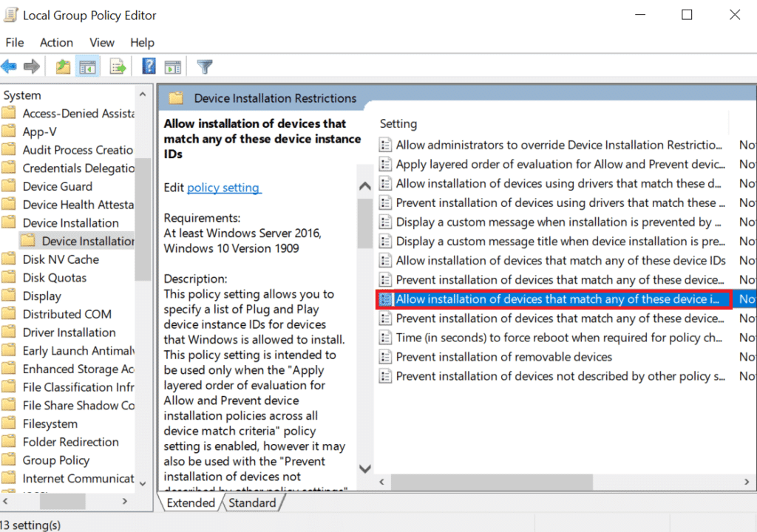Image resolution: width=757 pixels, height=532 pixels.
Task: Click the icon beside Prevent installation of removable devices
Action: click(x=385, y=356)
